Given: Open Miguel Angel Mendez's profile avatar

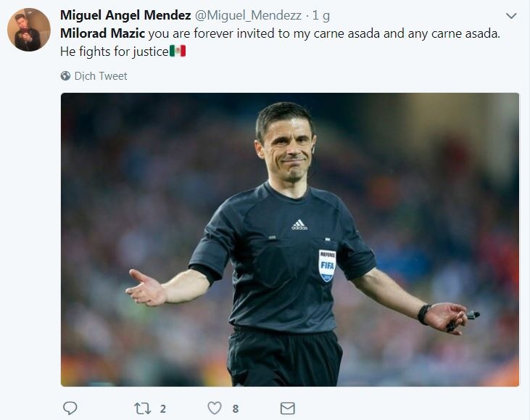Looking at the screenshot, I should pos(29,30).
